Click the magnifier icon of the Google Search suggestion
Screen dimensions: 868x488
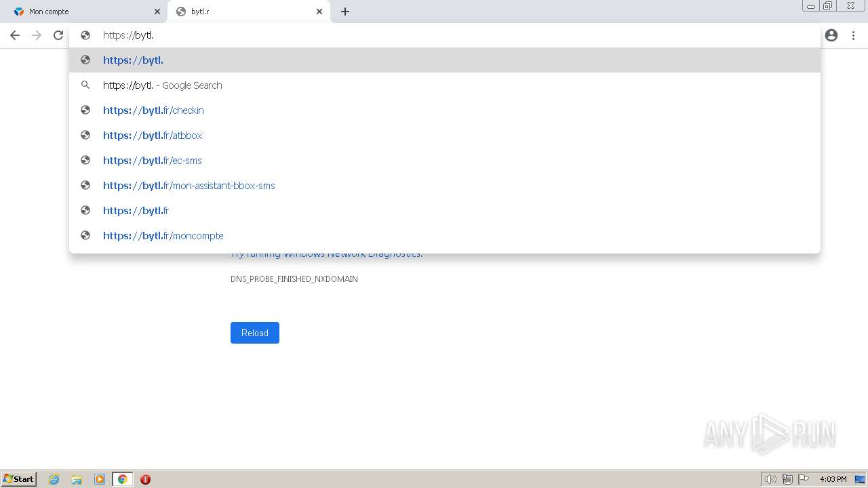(x=85, y=85)
